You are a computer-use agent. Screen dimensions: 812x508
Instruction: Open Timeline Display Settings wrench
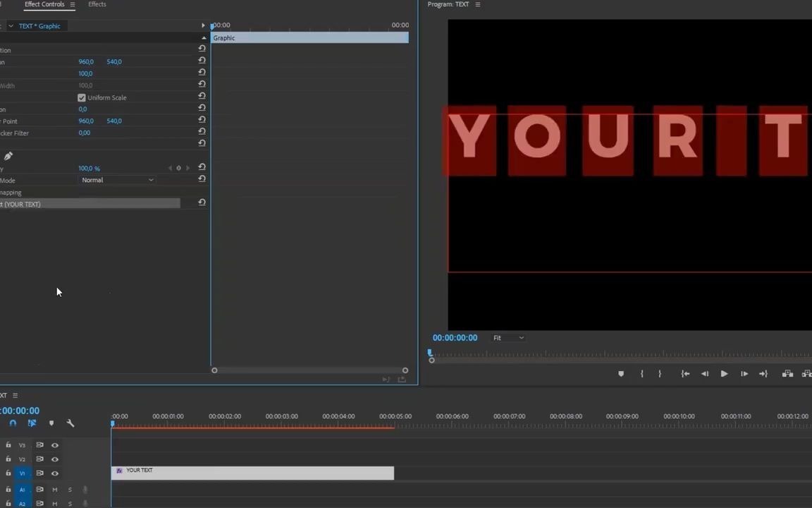tap(70, 423)
